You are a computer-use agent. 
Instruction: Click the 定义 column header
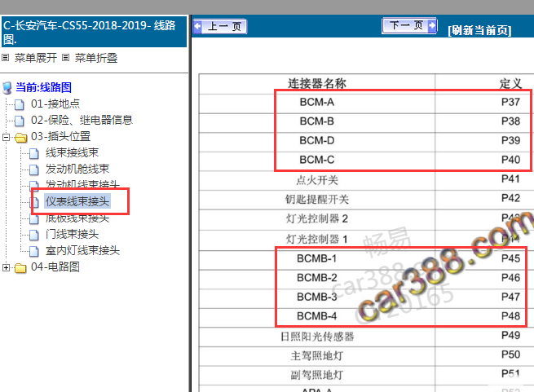click(510, 83)
